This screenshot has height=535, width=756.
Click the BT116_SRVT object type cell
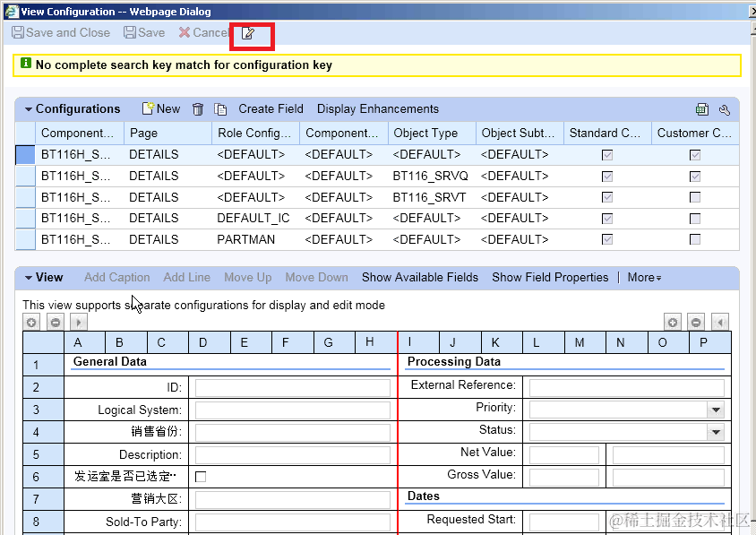coord(430,197)
